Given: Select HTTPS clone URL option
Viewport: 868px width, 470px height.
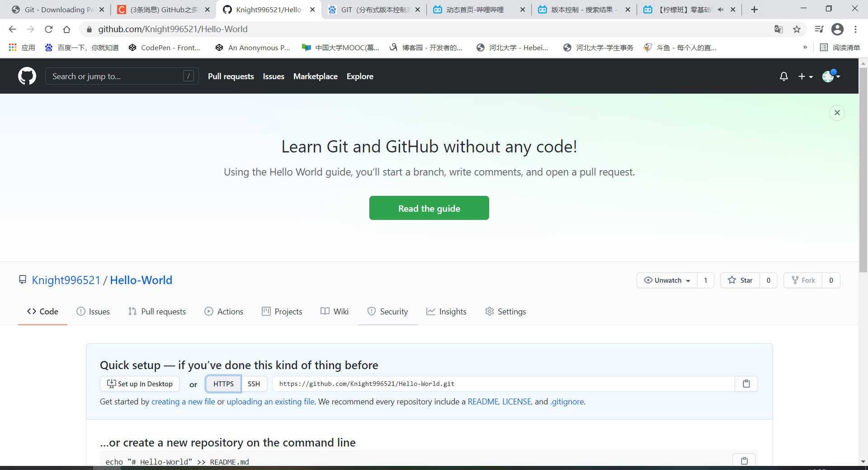Looking at the screenshot, I should coord(223,384).
